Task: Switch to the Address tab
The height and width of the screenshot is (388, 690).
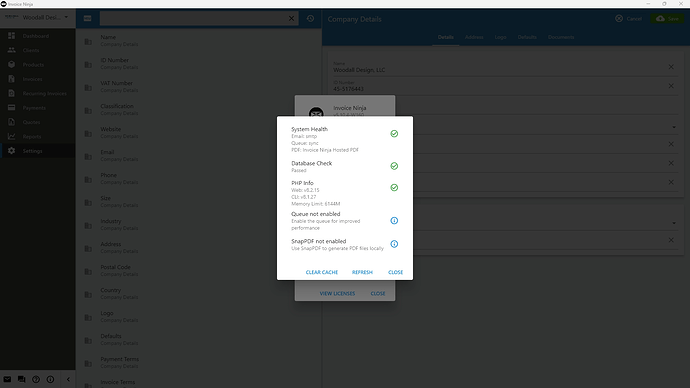Action: coord(474,37)
